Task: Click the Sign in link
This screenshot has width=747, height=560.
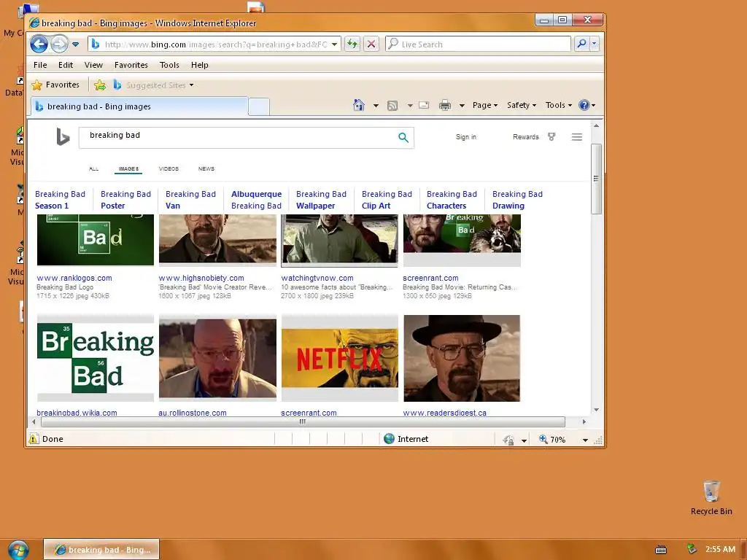Action: coord(466,136)
